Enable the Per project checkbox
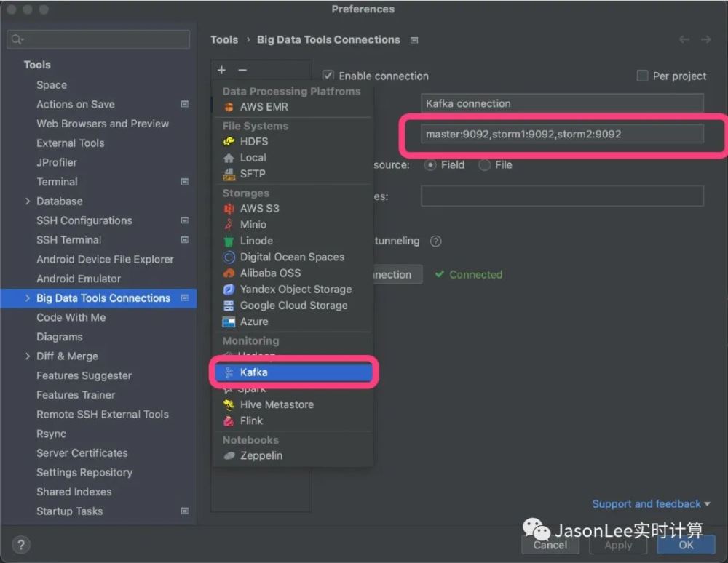The height and width of the screenshot is (563, 728). tap(642, 76)
